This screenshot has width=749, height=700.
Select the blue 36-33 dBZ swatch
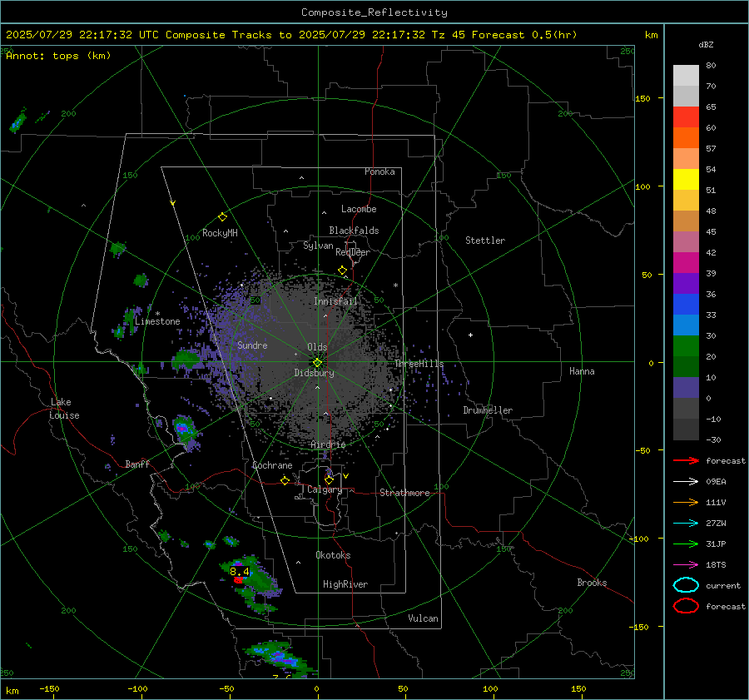point(686,304)
